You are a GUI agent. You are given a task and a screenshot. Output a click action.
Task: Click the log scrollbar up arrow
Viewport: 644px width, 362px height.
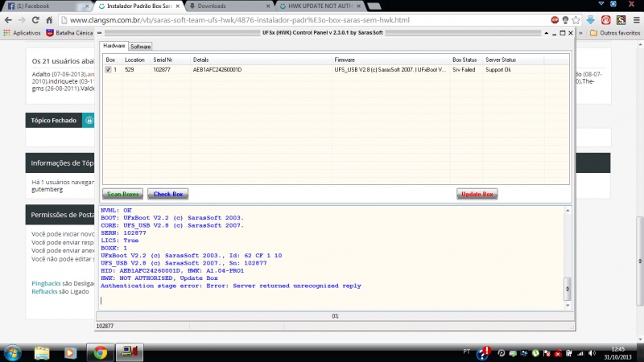(568, 211)
